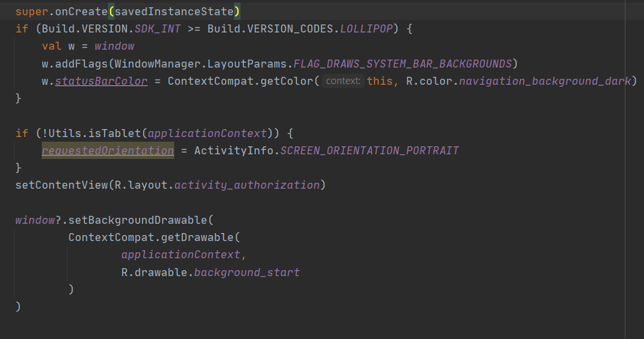The height and width of the screenshot is (339, 644).
Task: Click activity_authorization layout resource
Action: point(247,185)
